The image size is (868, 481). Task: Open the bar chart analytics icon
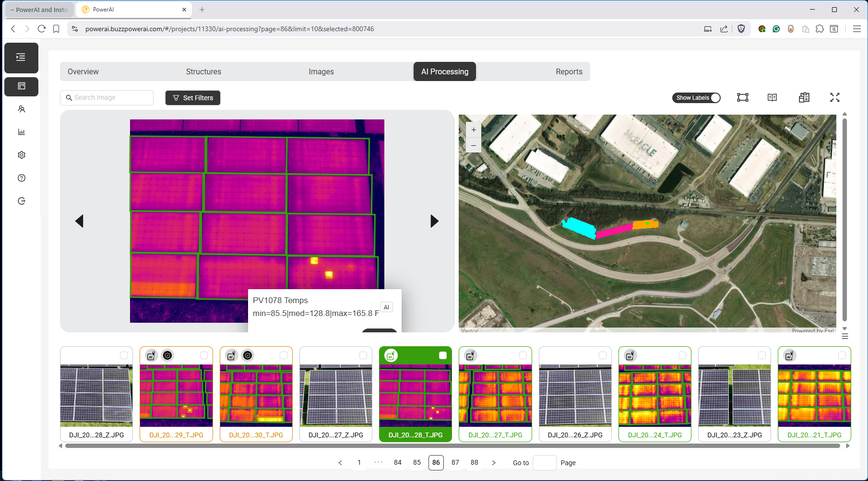pos(22,132)
